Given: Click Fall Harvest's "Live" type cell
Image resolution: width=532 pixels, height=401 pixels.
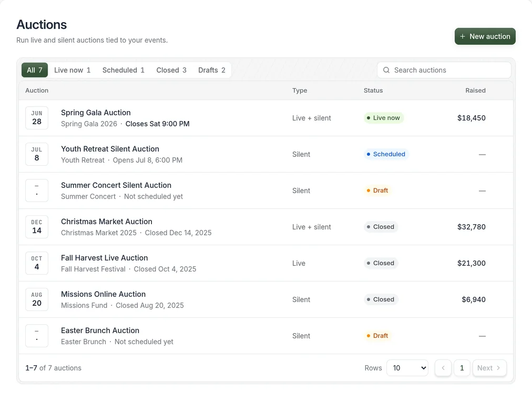Looking at the screenshot, I should pos(299,263).
